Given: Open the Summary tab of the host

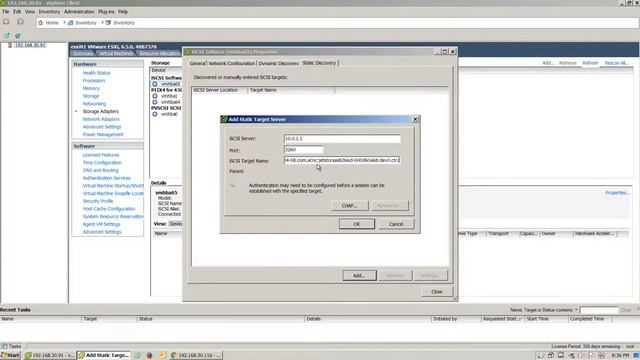Looking at the screenshot, I should 83,53.
